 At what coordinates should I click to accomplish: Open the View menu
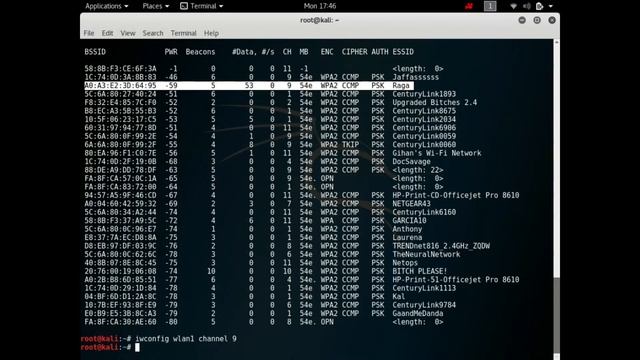click(128, 33)
